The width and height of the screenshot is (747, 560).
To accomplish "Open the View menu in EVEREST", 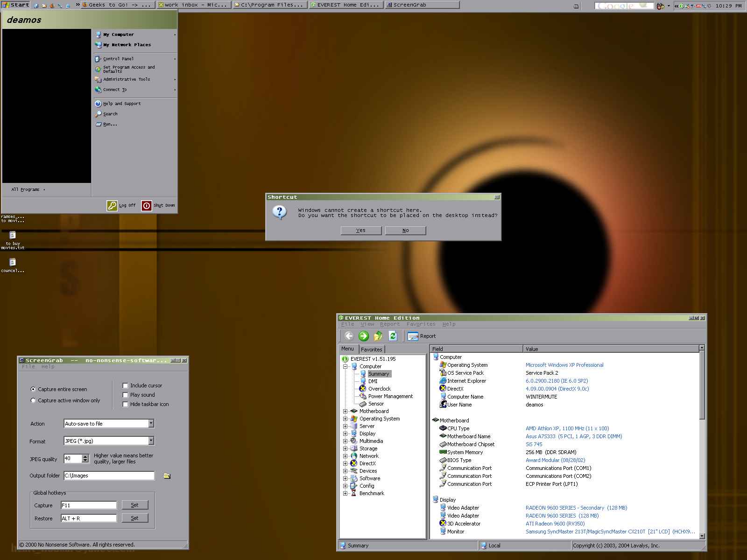I will [x=367, y=324].
